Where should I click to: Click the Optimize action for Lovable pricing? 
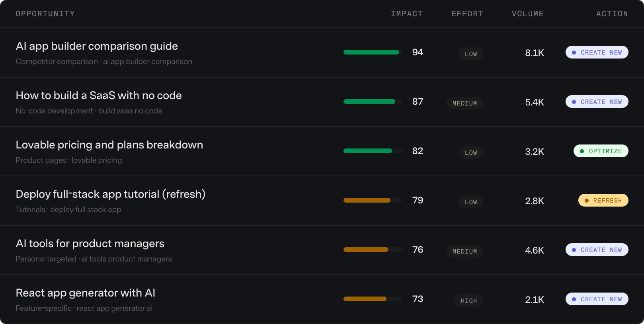[601, 151]
